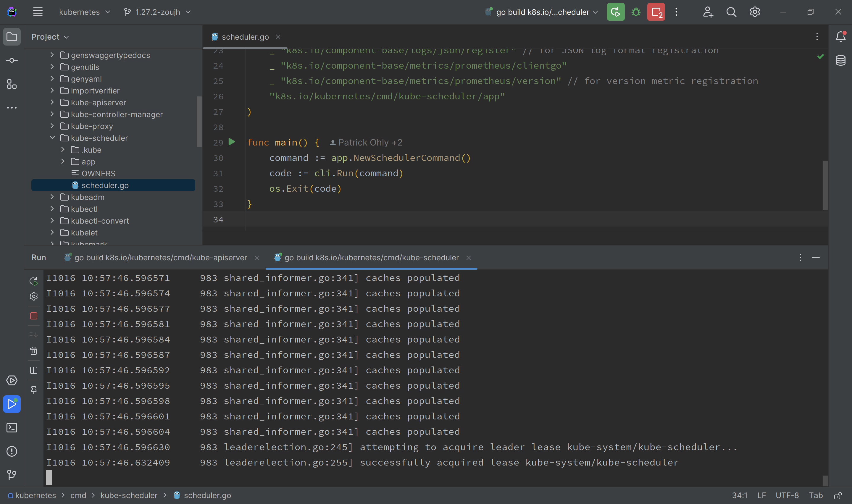The height and width of the screenshot is (504, 852).
Task: Open Project view mode dropdown
Action: pyautogui.click(x=50, y=37)
